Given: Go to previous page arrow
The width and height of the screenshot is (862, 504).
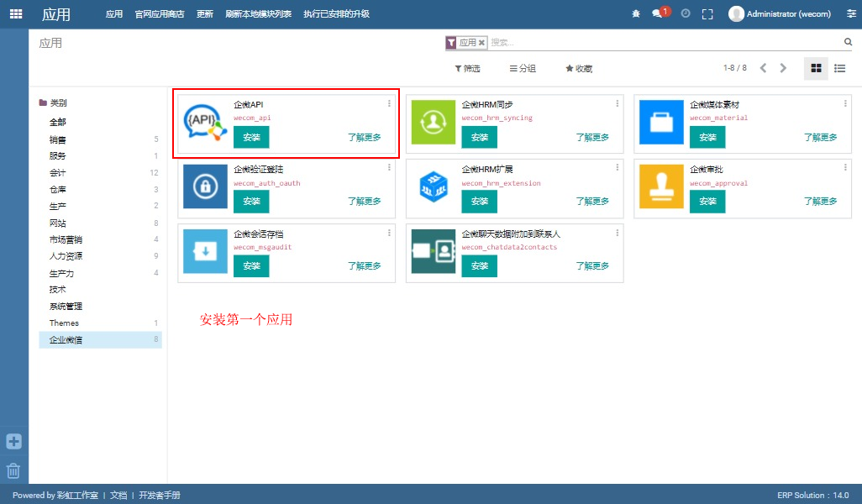Looking at the screenshot, I should click(x=763, y=68).
